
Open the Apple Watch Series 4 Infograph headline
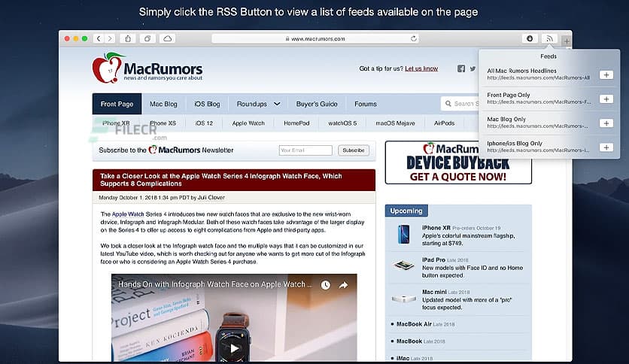[x=221, y=180]
